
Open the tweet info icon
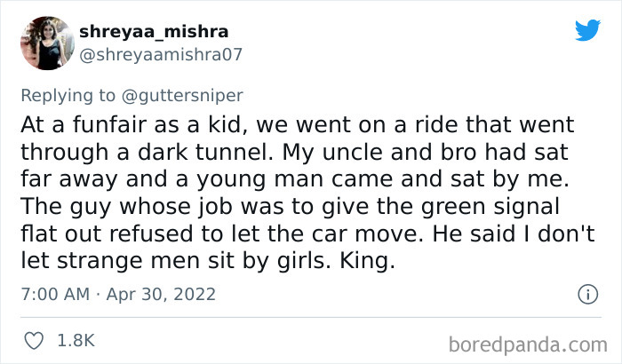586,293
